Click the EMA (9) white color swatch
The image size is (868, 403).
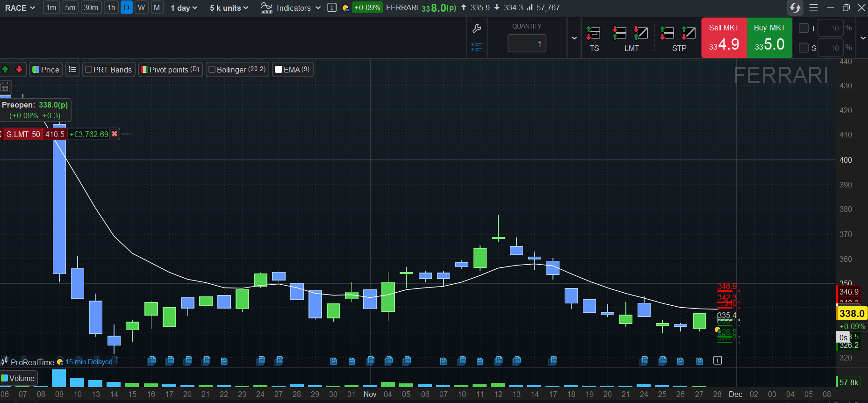pos(279,70)
